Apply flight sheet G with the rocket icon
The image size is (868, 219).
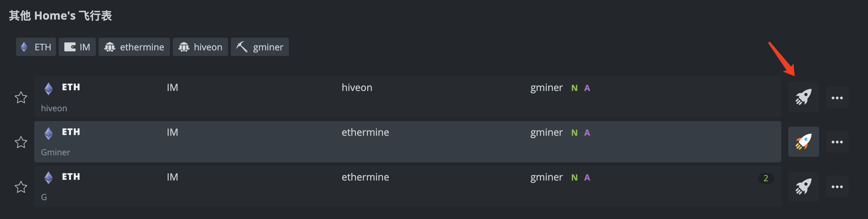coord(803,186)
